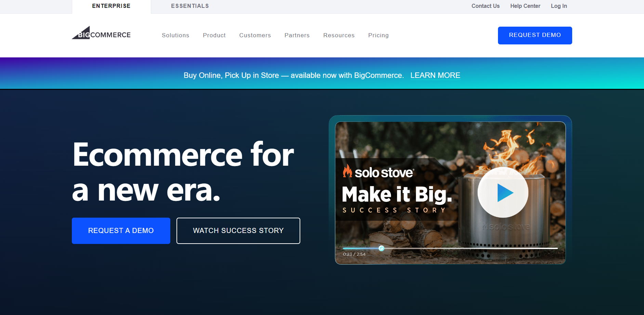The height and width of the screenshot is (315, 644).
Task: Go to the Pricing page
Action: 378,35
